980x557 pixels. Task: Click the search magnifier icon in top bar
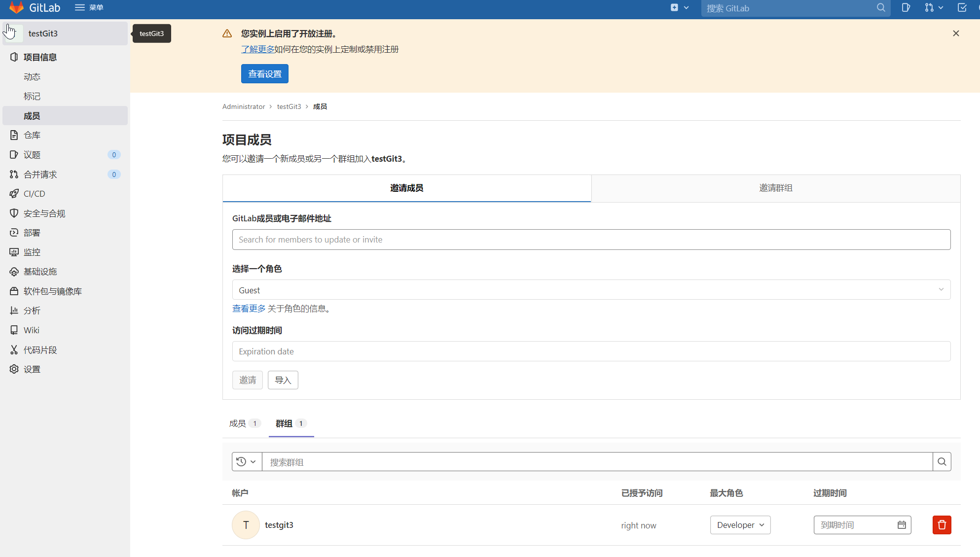pos(881,8)
